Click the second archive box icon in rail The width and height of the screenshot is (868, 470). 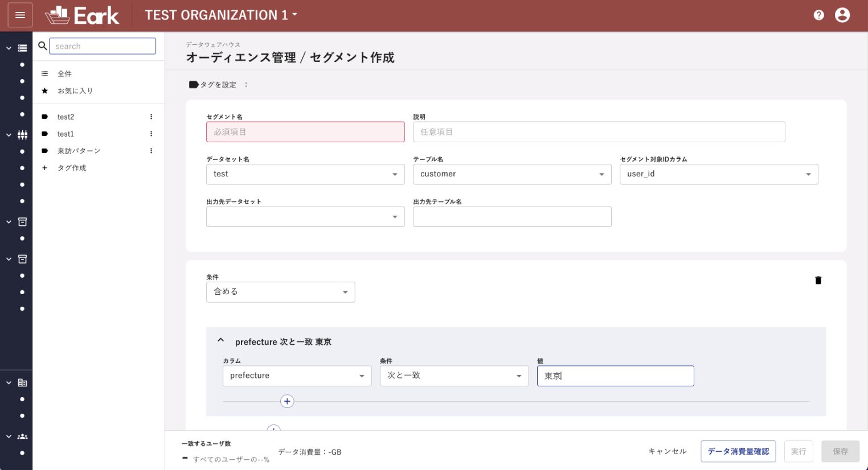click(x=22, y=259)
